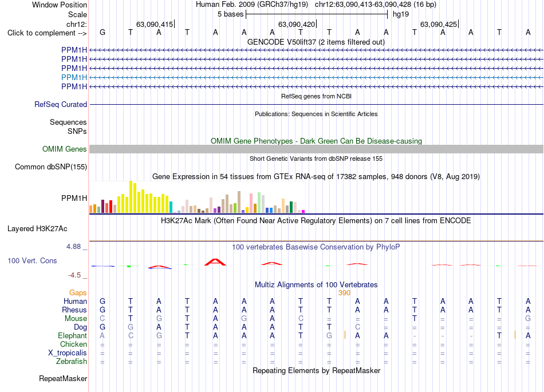The height and width of the screenshot is (392, 544).
Task: Click the RepeatMasker track label
Action: point(63,378)
